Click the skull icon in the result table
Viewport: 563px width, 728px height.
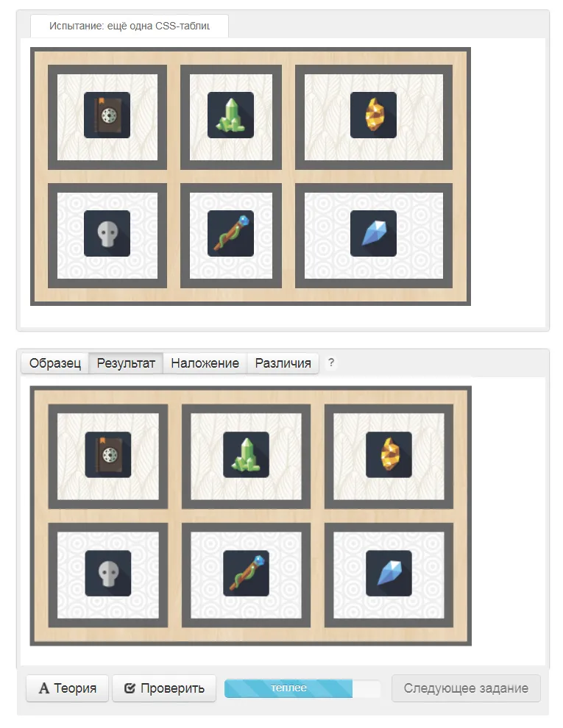coord(107,574)
